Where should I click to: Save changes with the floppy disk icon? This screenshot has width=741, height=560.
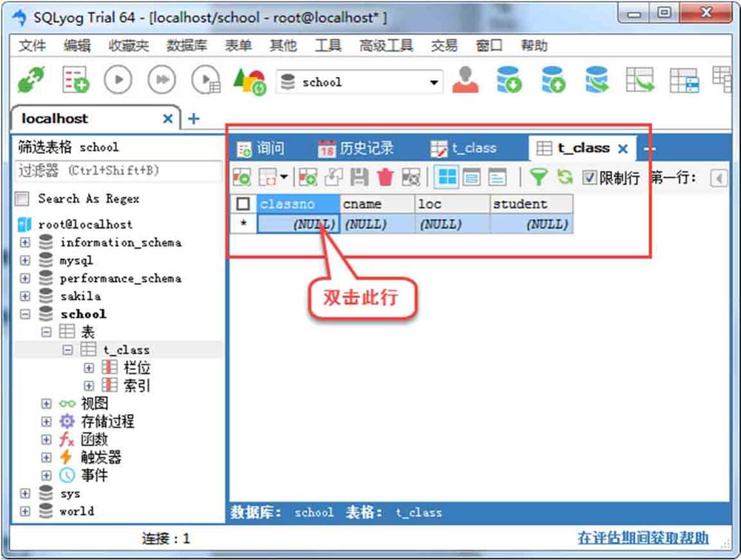pos(359,178)
